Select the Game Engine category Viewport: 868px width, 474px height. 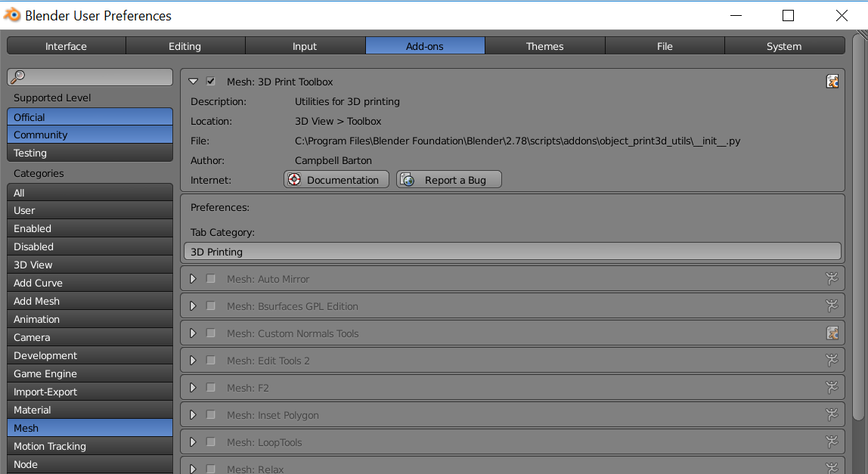click(x=90, y=373)
